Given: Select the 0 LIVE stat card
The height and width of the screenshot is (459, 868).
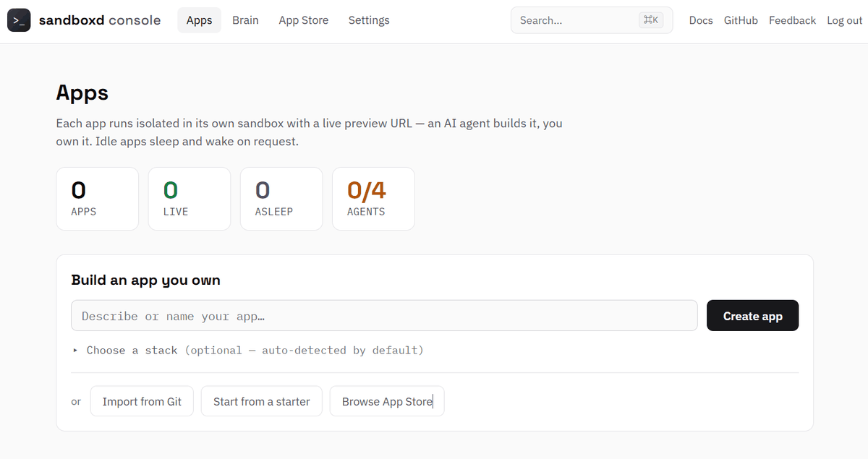Looking at the screenshot, I should pyautogui.click(x=190, y=199).
